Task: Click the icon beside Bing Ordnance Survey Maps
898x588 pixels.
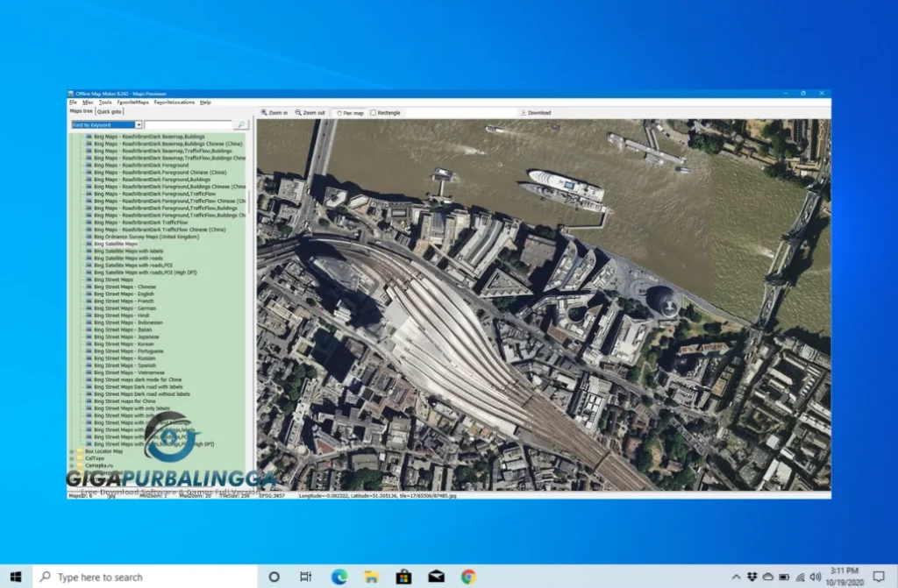Action: [x=90, y=237]
